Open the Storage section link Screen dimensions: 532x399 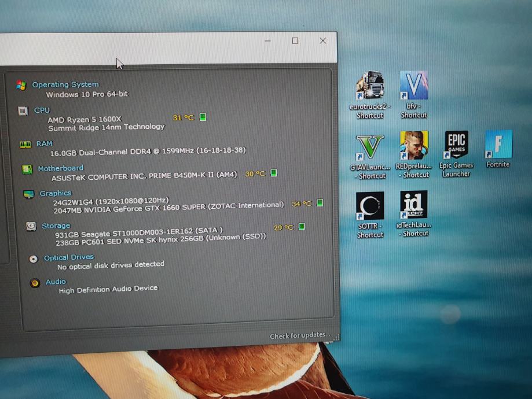click(x=56, y=226)
